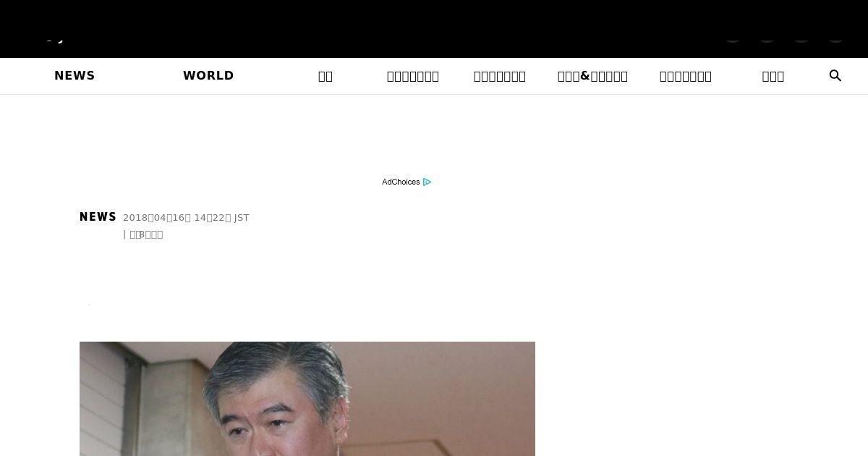Open the search magnifier icon
Image resolution: width=868 pixels, height=456 pixels.
[x=835, y=76]
